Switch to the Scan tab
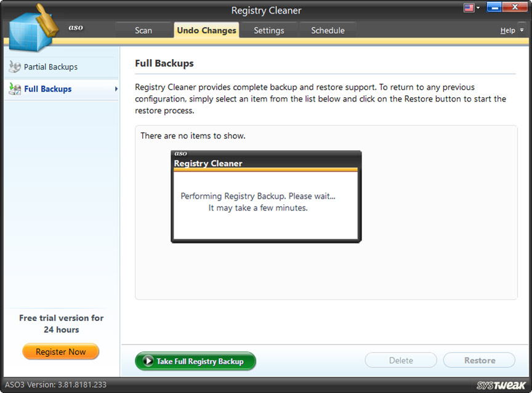The image size is (532, 393). [x=143, y=30]
